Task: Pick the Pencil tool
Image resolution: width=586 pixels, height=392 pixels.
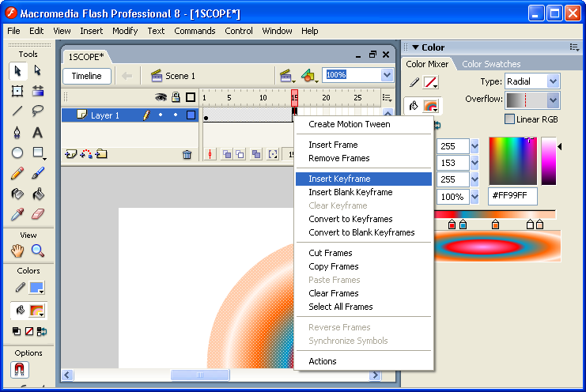Action: pyautogui.click(x=17, y=173)
